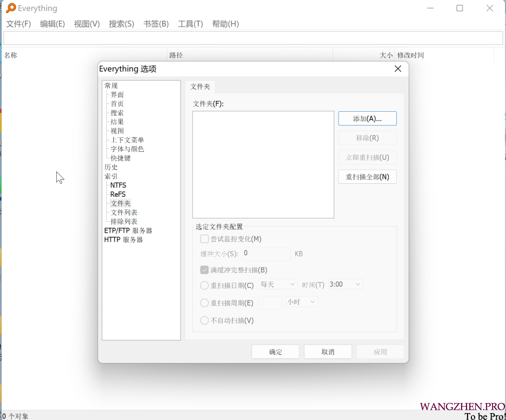The width and height of the screenshot is (506, 420).
Task: Select the 重扫描周期 radio button
Action: (205, 303)
